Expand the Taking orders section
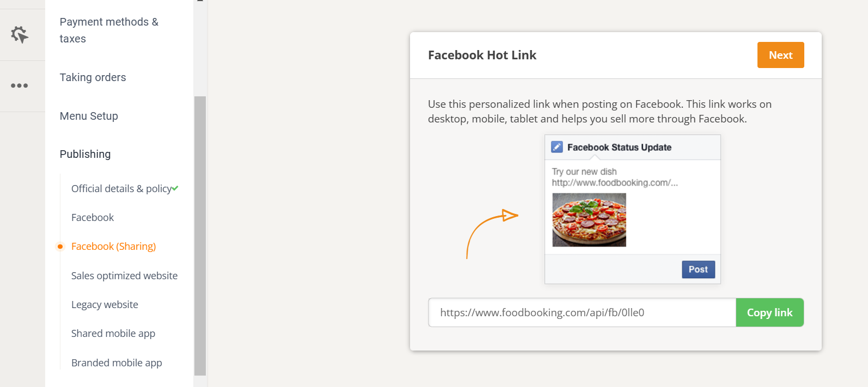The image size is (868, 387). 93,77
